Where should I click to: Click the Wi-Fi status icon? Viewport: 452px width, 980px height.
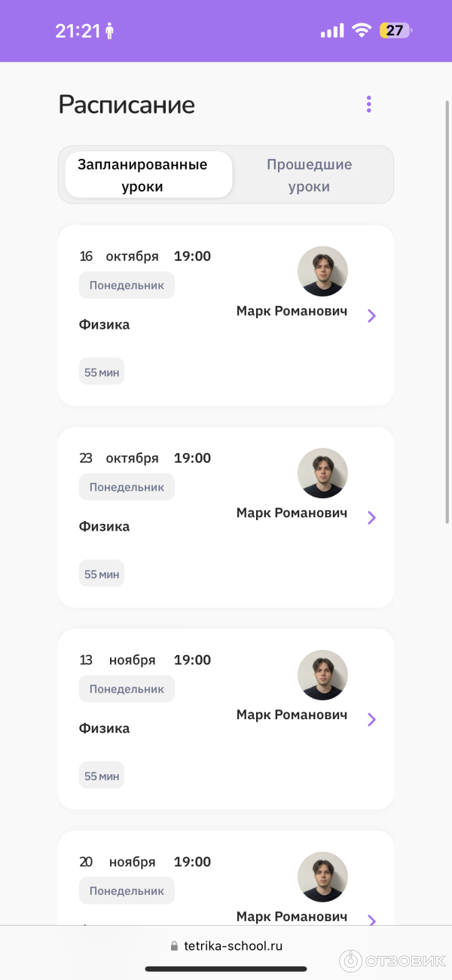pyautogui.click(x=362, y=31)
